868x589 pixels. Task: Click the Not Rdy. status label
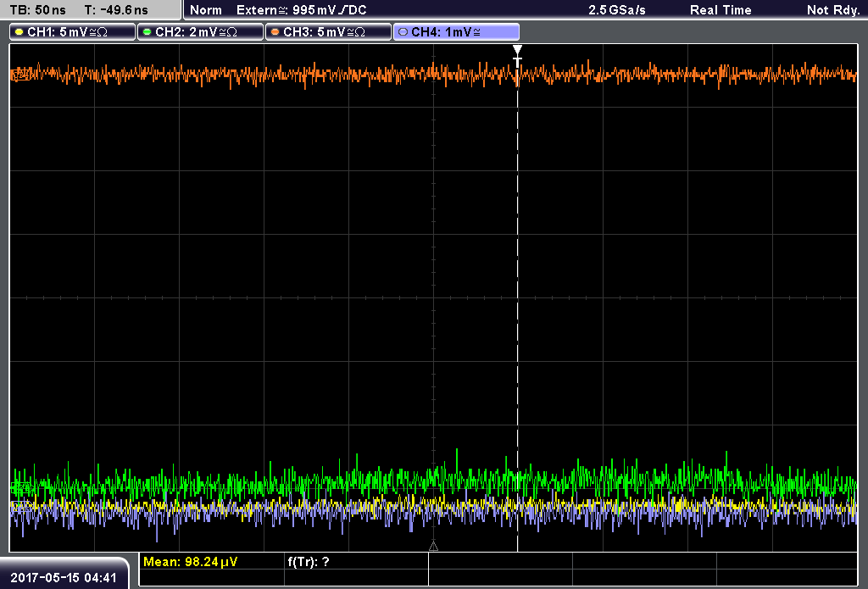[833, 10]
